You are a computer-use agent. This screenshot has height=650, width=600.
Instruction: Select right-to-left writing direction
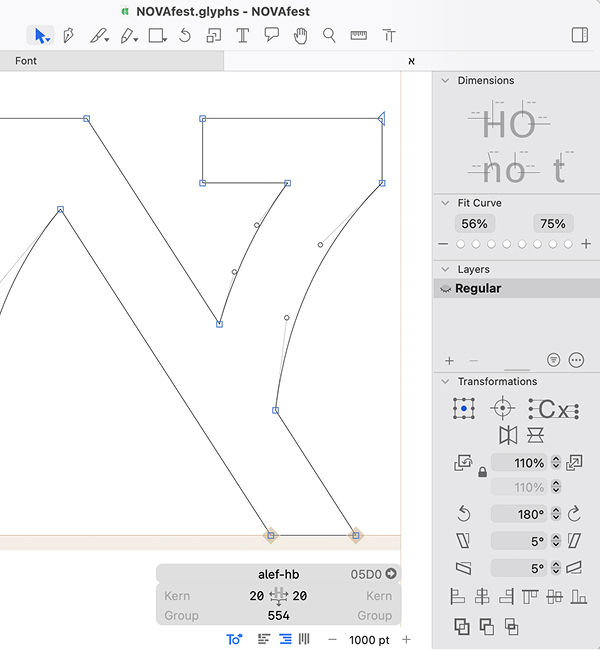pos(285,639)
